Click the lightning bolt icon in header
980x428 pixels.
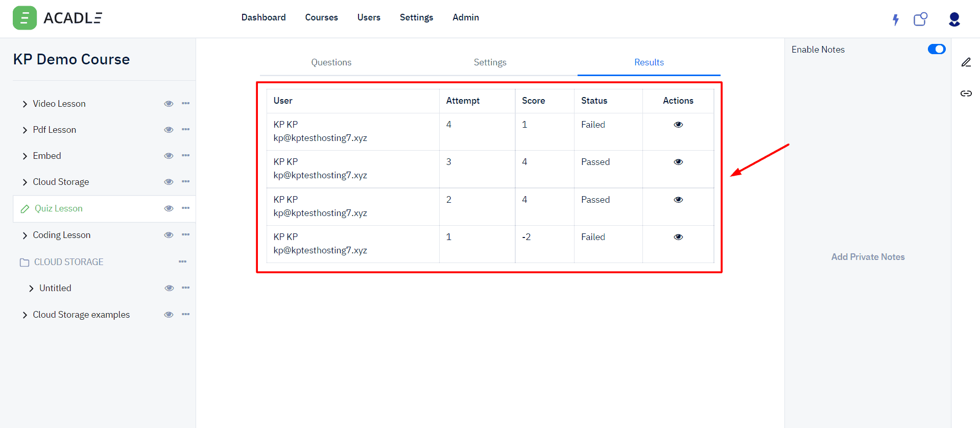(x=895, y=20)
